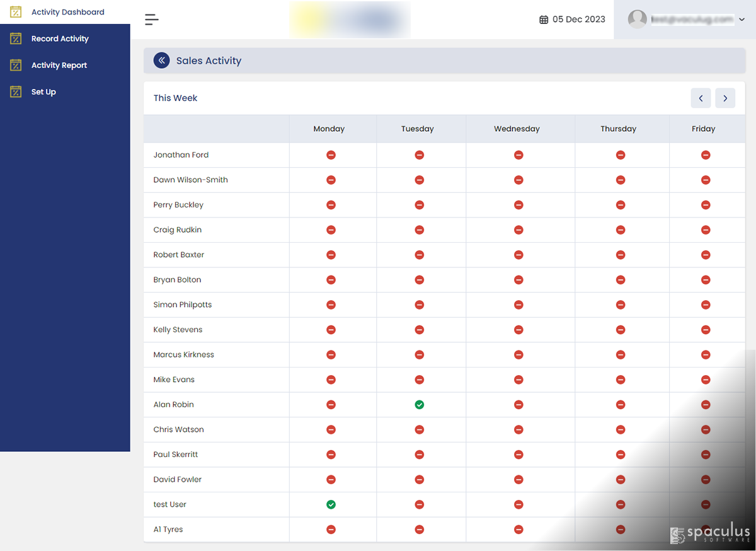756x551 pixels.
Task: Click the user avatar icon in header
Action: tap(638, 20)
